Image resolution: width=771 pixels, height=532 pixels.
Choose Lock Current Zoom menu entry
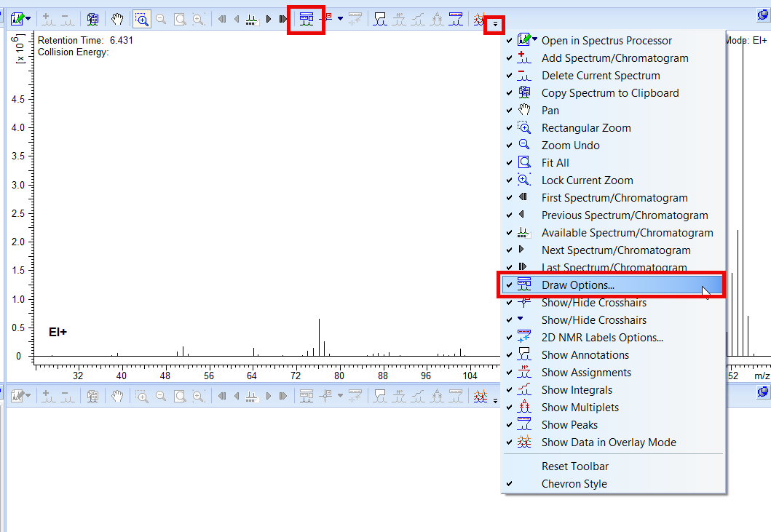[x=613, y=180]
